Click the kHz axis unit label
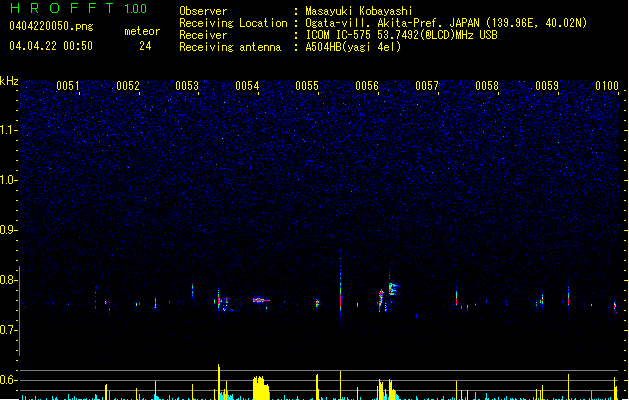This screenshot has width=629, height=400. point(9,81)
